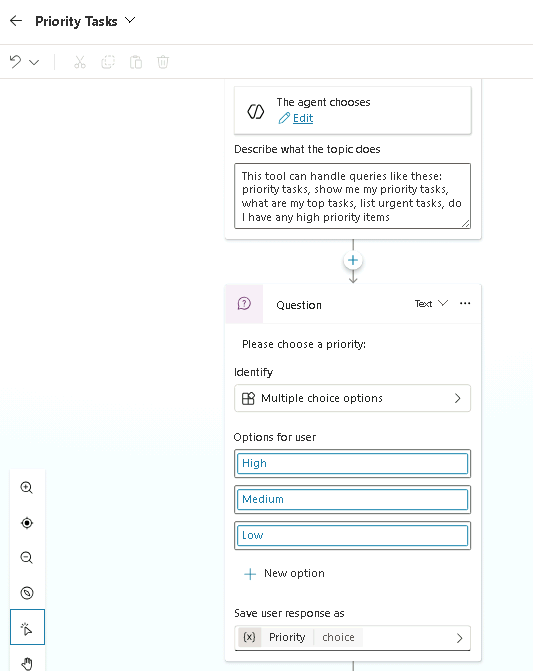Click the Paste clipboard icon
The width and height of the screenshot is (533, 671).
pyautogui.click(x=136, y=62)
